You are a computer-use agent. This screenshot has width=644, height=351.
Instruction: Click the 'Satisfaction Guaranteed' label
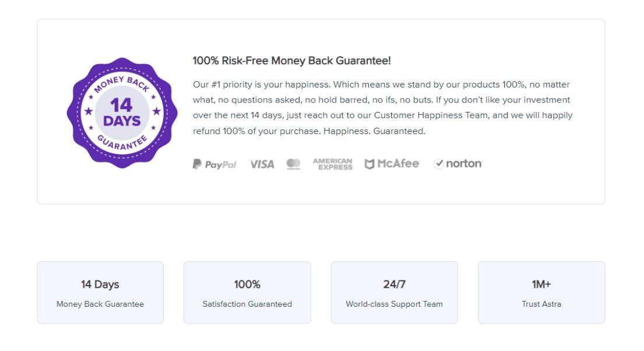(247, 304)
